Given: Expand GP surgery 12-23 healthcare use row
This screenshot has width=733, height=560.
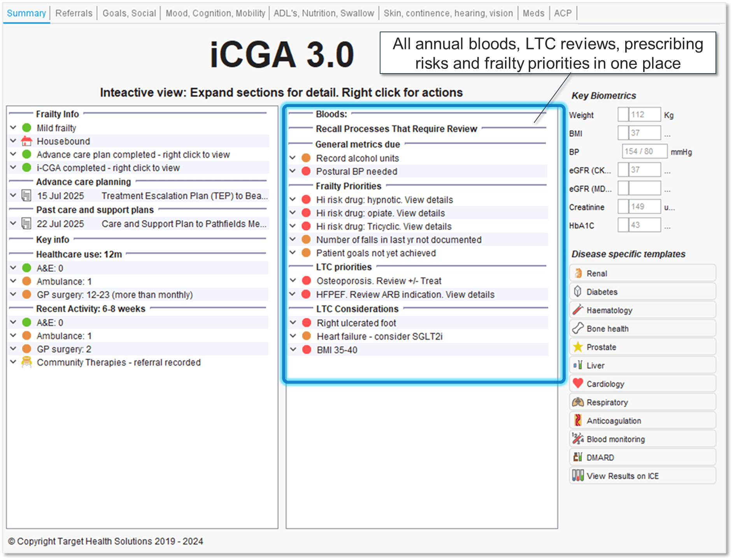Looking at the screenshot, I should [13, 294].
